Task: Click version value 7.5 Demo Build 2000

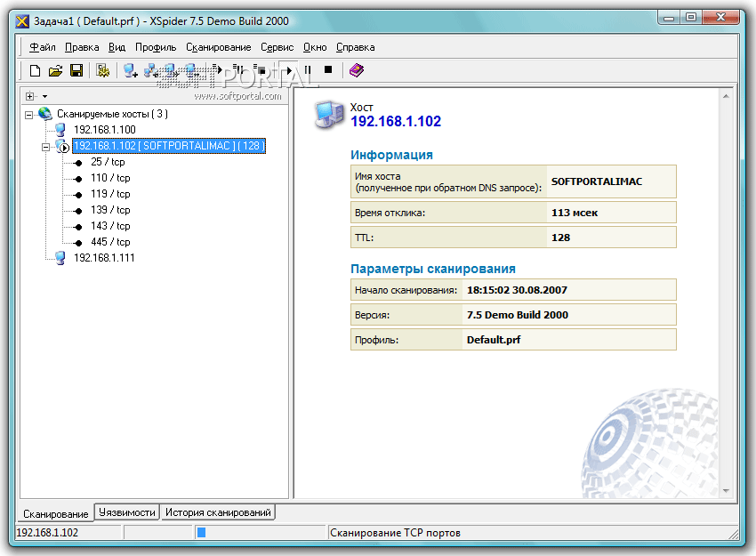Action: click(x=518, y=315)
